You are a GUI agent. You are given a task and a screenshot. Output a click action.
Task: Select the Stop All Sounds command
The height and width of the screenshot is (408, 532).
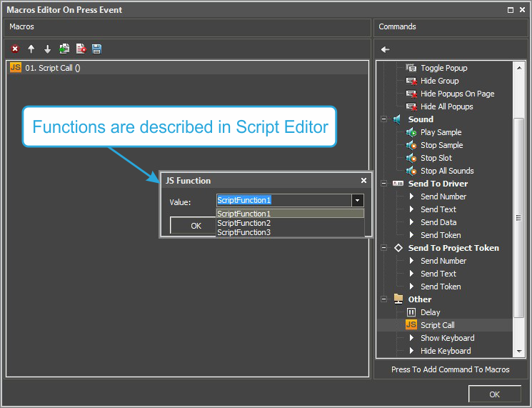(447, 171)
